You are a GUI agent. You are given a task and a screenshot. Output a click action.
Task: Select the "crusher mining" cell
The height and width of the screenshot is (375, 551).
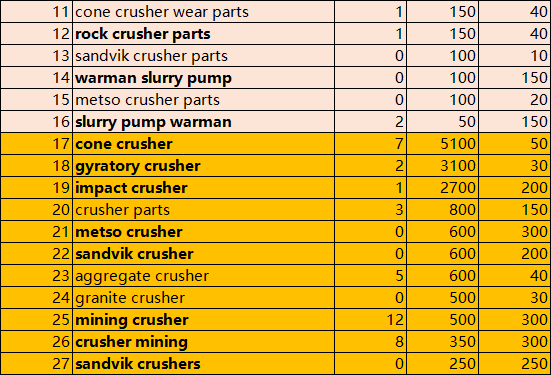(x=203, y=342)
